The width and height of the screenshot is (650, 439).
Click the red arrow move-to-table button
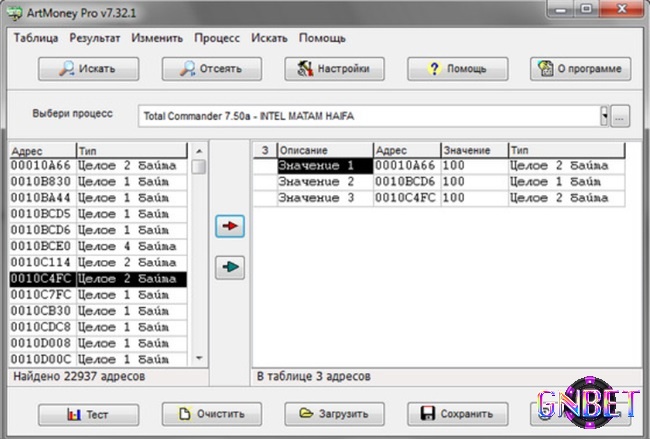click(x=230, y=226)
